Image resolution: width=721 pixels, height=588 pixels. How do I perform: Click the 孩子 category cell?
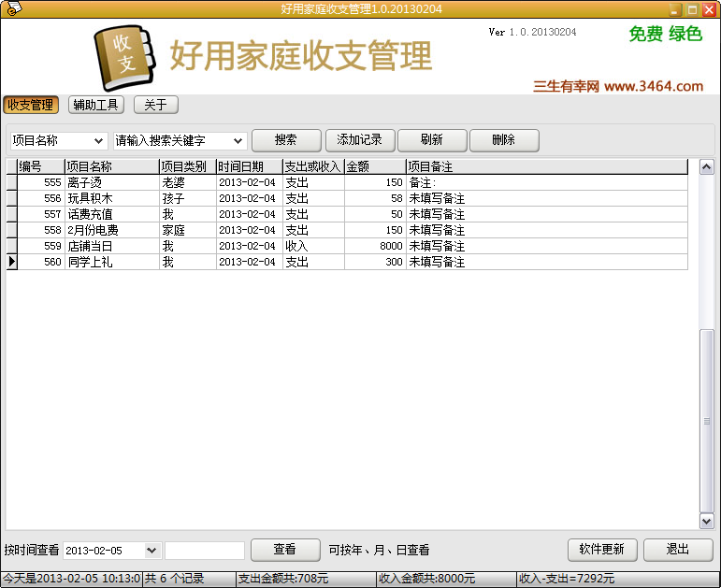[188, 198]
